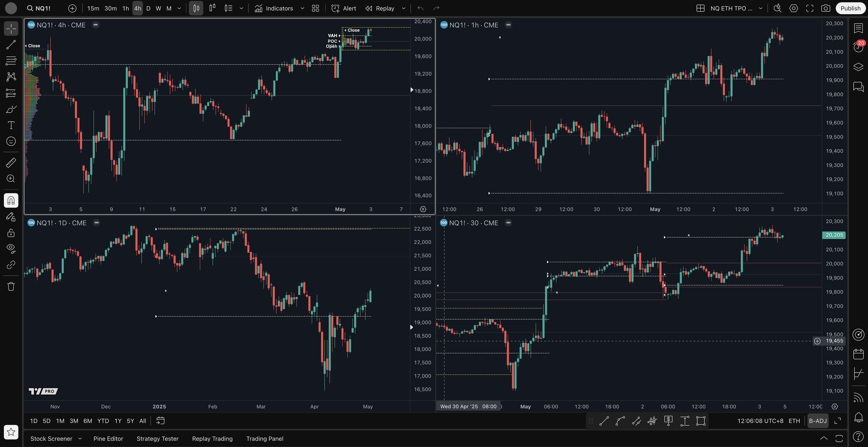Select the Text tool in left toolbar

point(11,125)
